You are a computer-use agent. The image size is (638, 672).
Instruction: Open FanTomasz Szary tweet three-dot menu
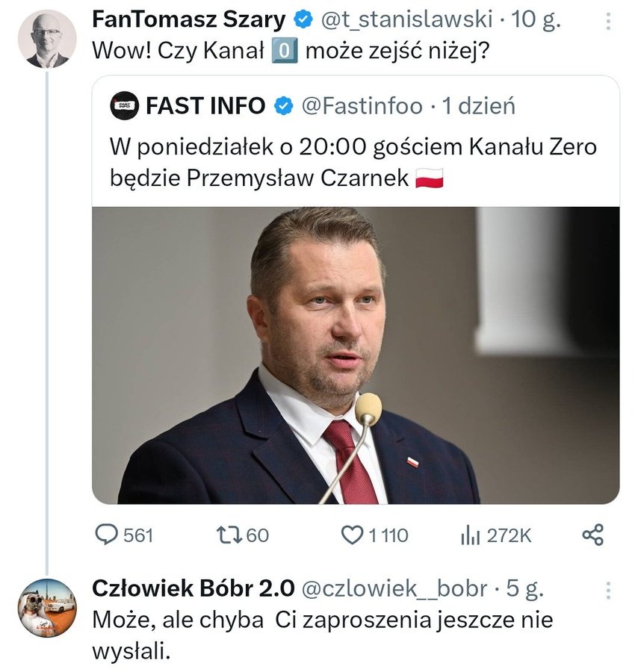click(x=609, y=22)
